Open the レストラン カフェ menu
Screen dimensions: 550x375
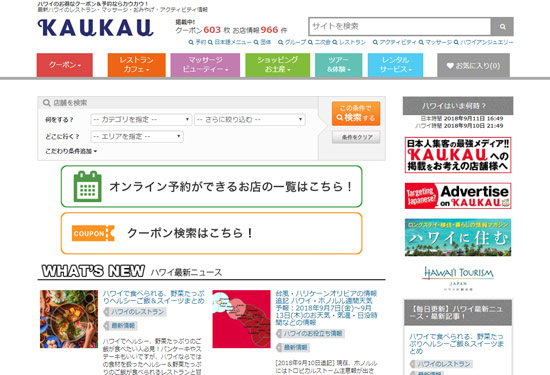[x=136, y=65]
